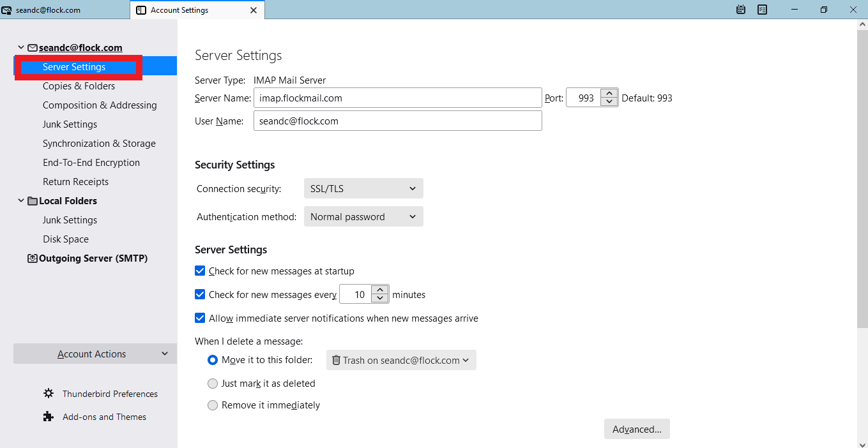The image size is (868, 448).
Task: Click the User Name input field
Action: (x=398, y=121)
